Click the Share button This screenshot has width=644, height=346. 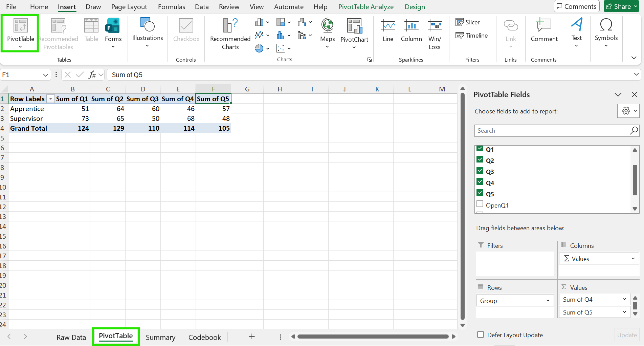[621, 6]
